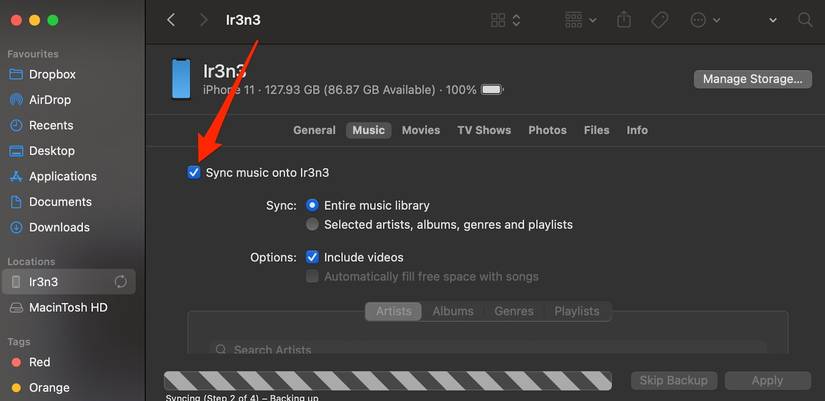The width and height of the screenshot is (825, 401).
Task: Click the Tags toolbar icon
Action: (x=659, y=20)
